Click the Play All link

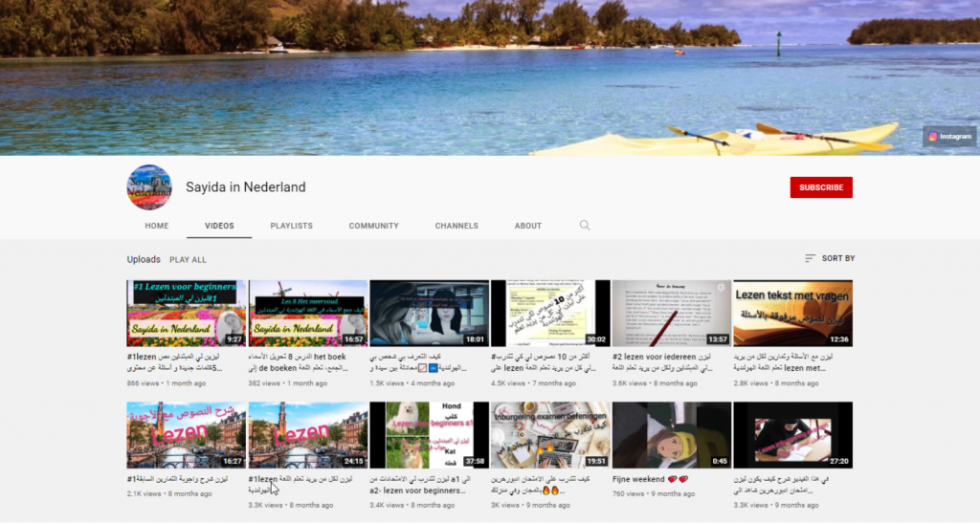coord(188,259)
